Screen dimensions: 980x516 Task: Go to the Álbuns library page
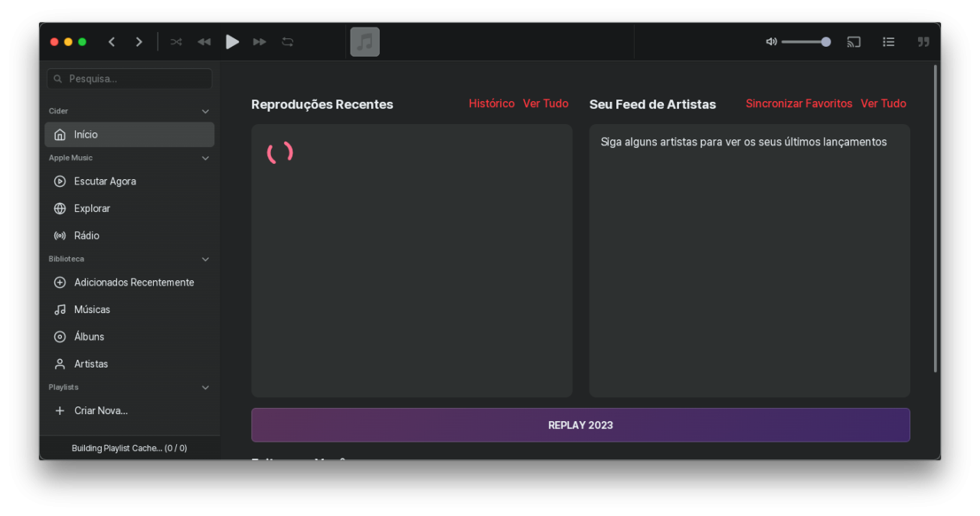point(129,337)
